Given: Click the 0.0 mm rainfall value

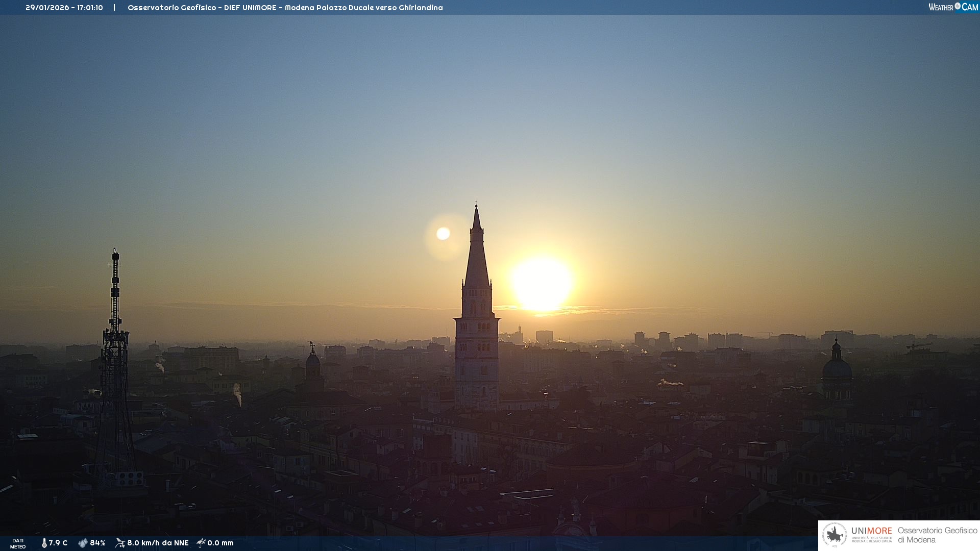Looking at the screenshot, I should tap(220, 543).
